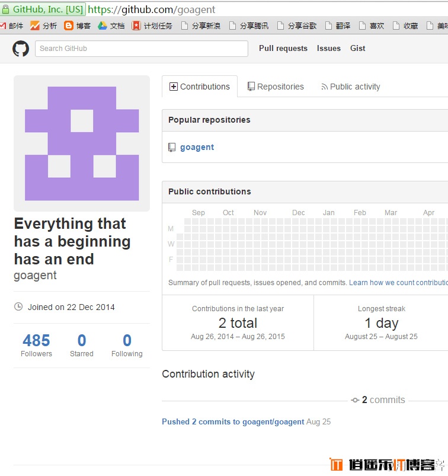Open the 文档 Google Drive bookmark
The height and width of the screenshot is (476, 448).
(x=111, y=26)
